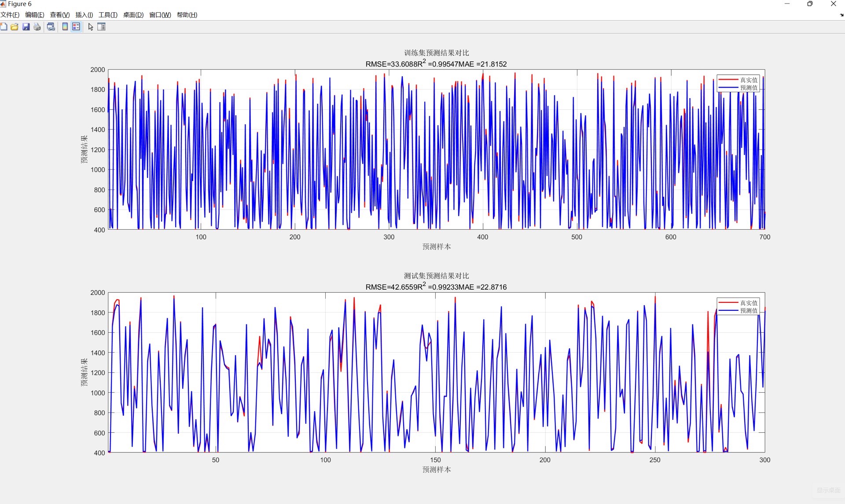The height and width of the screenshot is (504, 845).
Task: Click the red 真实值 line sample in top legend
Action: pyautogui.click(x=728, y=80)
